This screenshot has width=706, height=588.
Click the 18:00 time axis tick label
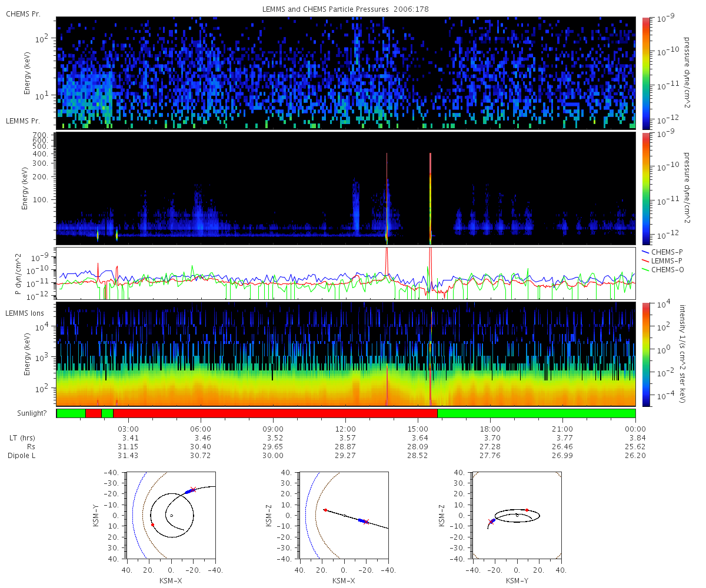(490, 429)
